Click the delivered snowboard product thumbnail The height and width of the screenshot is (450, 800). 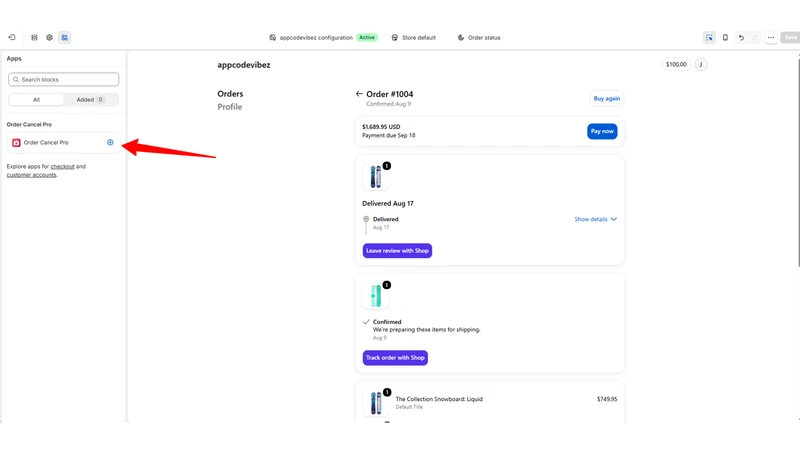[x=376, y=177]
